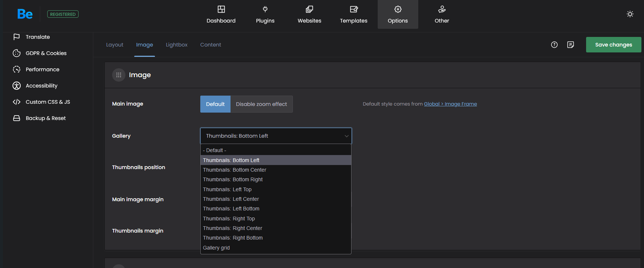Click the Thumbnails position label
Viewport: 644px width, 268px height.
(x=139, y=167)
